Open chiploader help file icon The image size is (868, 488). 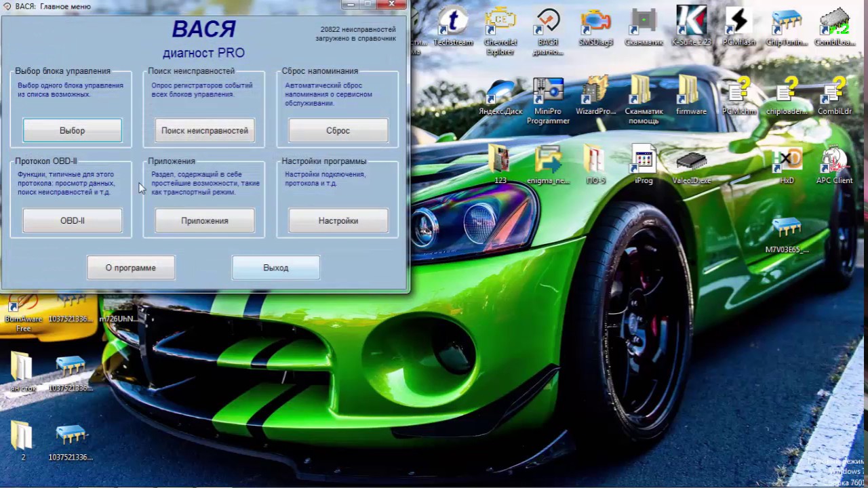pyautogui.click(x=787, y=97)
